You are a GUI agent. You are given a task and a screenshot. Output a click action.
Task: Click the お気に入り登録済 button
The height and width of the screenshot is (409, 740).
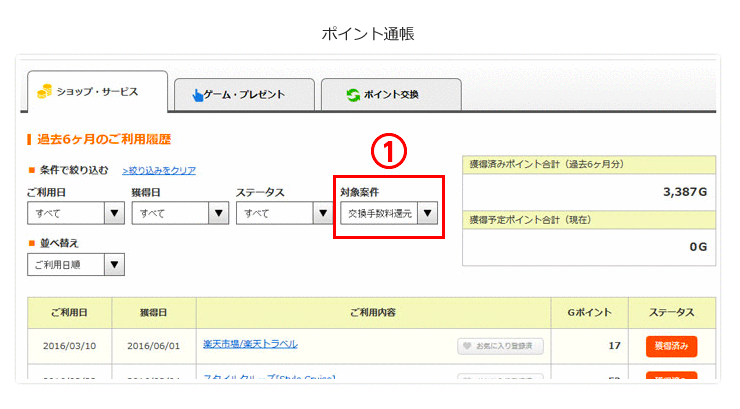pos(501,346)
